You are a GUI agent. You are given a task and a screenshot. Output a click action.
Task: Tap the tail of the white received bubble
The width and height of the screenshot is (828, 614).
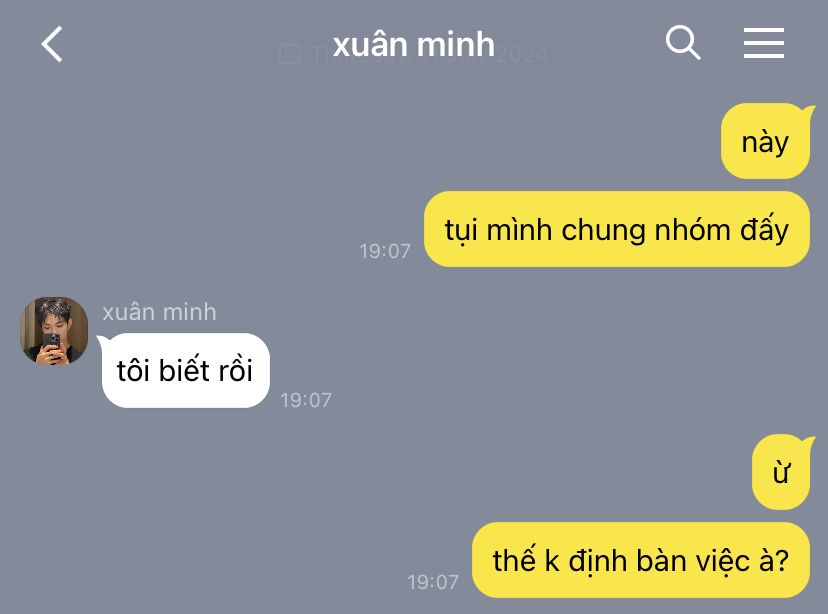[x=102, y=342]
